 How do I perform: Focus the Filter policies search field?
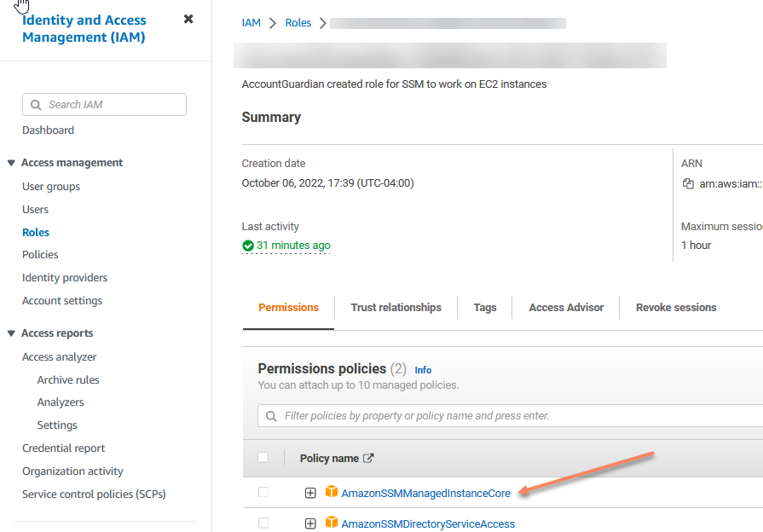point(511,416)
